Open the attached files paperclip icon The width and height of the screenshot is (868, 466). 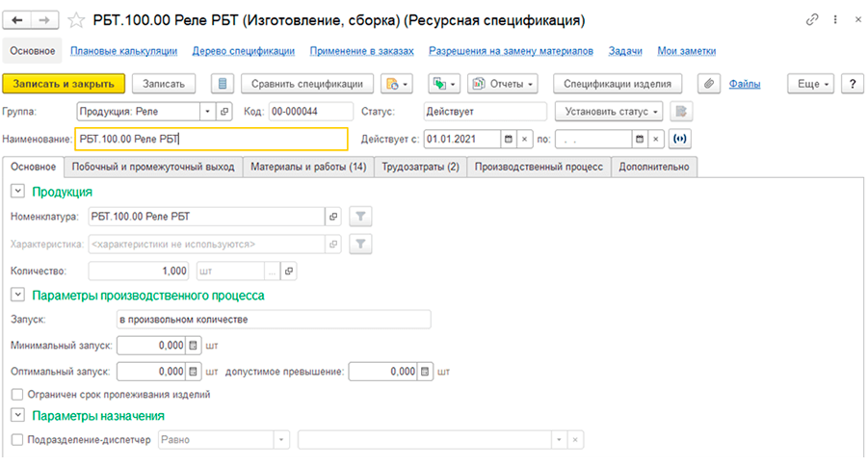tap(709, 84)
